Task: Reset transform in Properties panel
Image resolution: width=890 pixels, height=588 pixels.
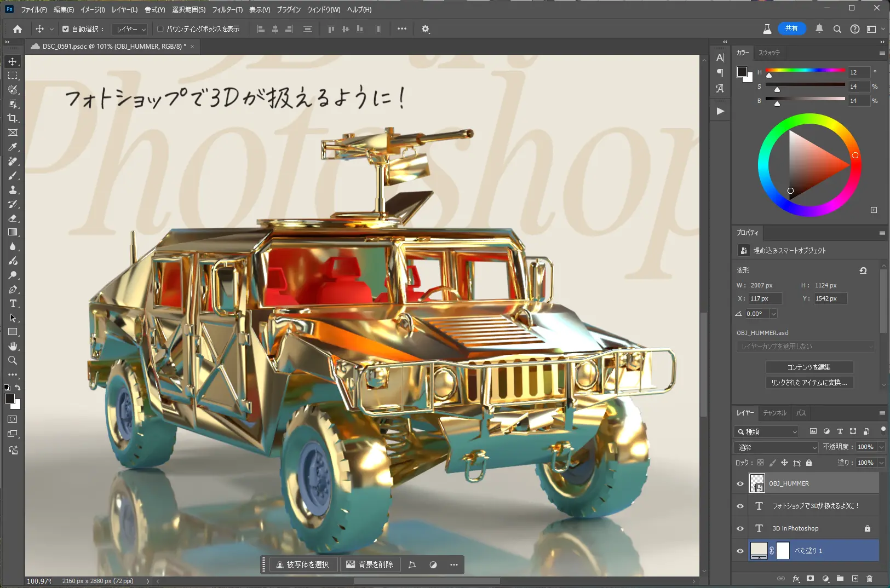Action: [x=863, y=270]
